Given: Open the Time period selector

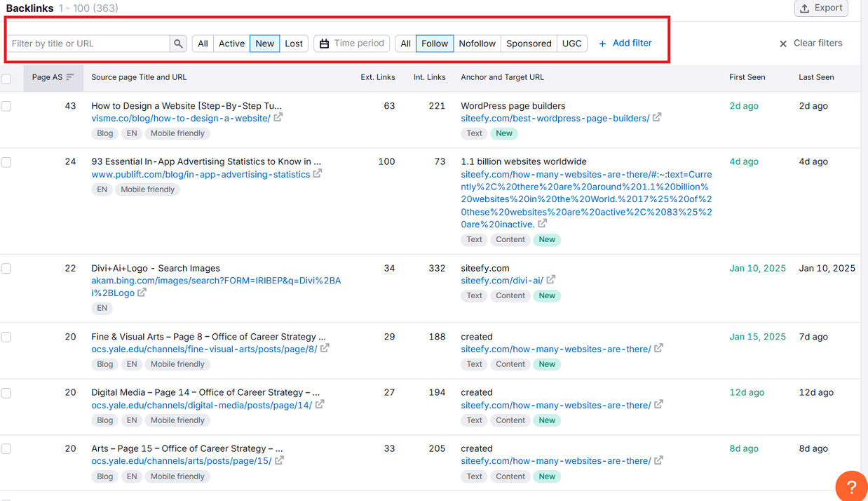Looking at the screenshot, I should coord(351,43).
